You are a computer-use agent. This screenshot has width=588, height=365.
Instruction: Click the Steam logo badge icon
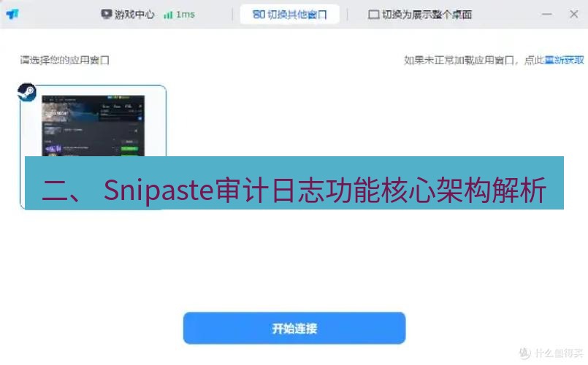(x=27, y=92)
